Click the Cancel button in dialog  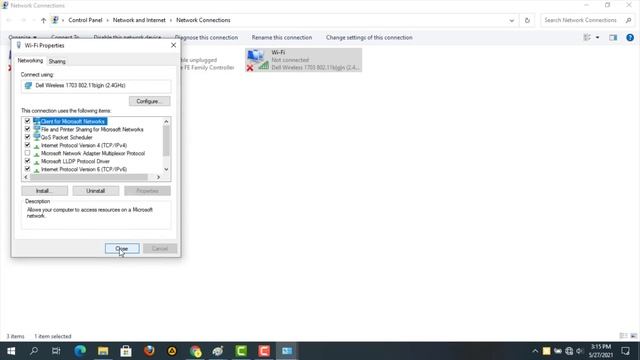point(160,249)
